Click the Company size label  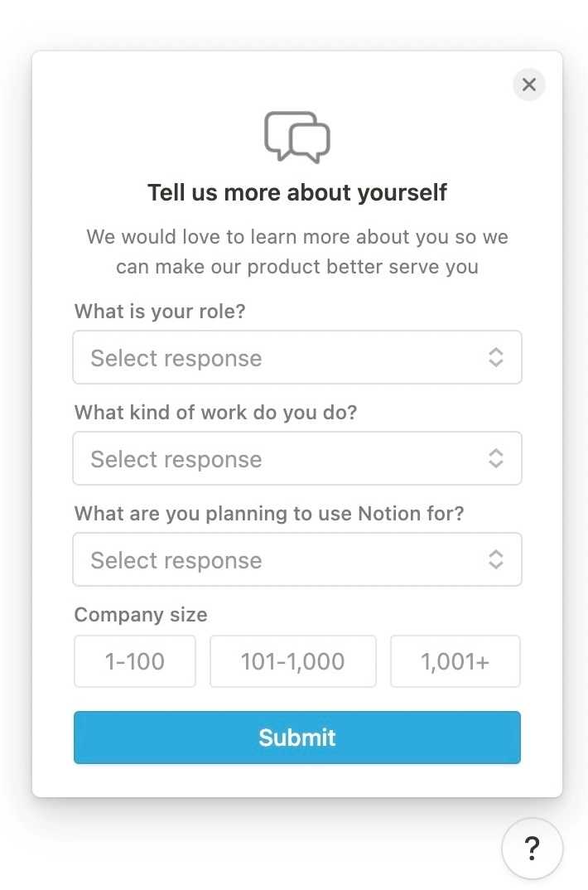point(140,615)
